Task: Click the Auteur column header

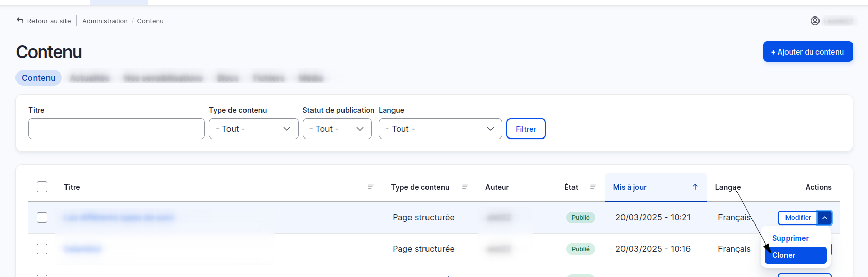Action: pos(497,187)
